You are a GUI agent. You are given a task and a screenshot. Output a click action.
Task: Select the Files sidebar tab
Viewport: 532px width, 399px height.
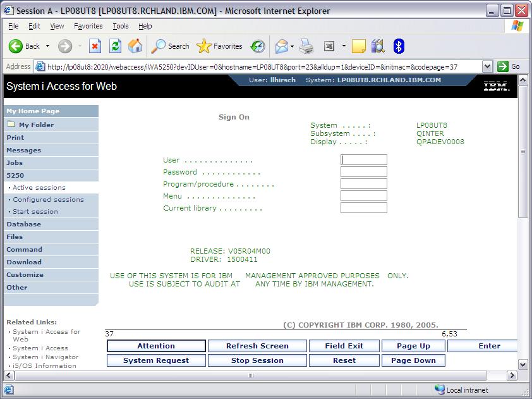[x=51, y=236]
